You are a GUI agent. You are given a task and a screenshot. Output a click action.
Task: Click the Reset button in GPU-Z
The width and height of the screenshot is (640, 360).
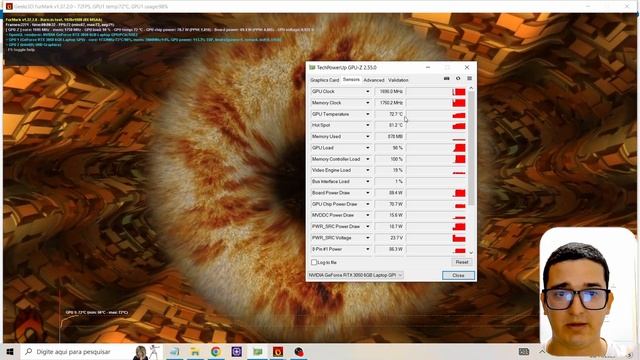pos(462,262)
